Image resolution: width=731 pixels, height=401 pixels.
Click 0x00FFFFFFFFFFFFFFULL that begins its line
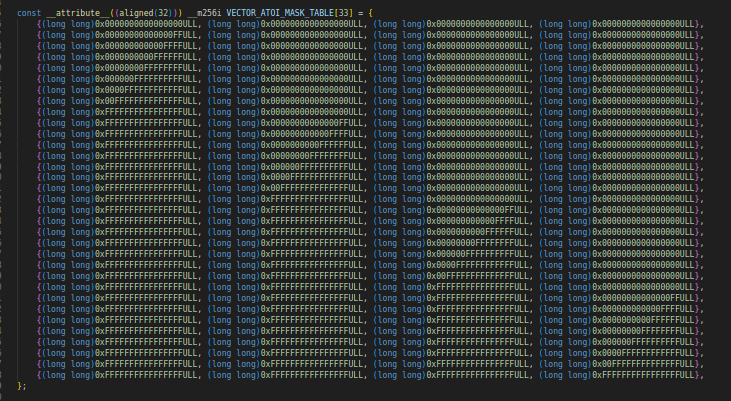tap(146, 101)
